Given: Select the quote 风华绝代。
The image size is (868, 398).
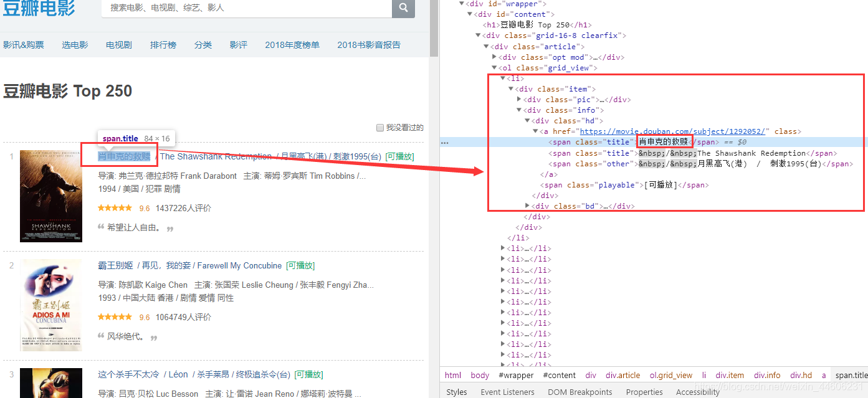Looking at the screenshot, I should coord(125,337).
